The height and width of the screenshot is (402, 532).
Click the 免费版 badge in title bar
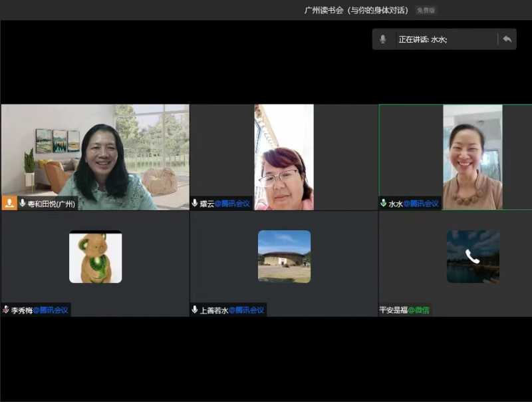click(426, 11)
